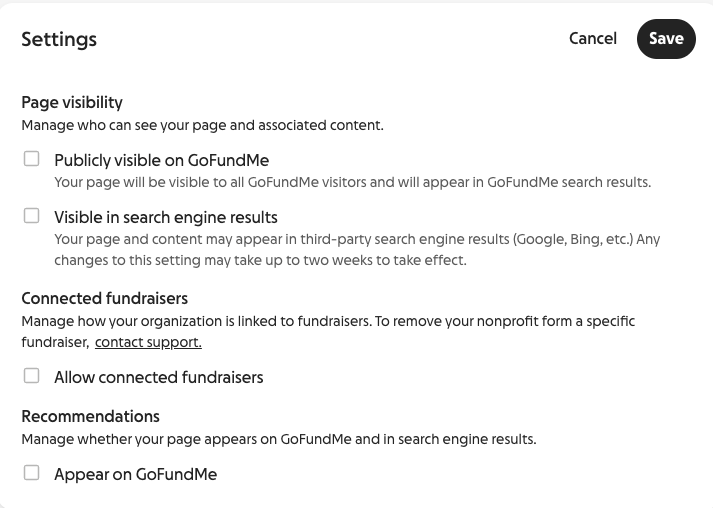Tick the Visible in search engine results checkbox
713x508 pixels.
click(32, 216)
